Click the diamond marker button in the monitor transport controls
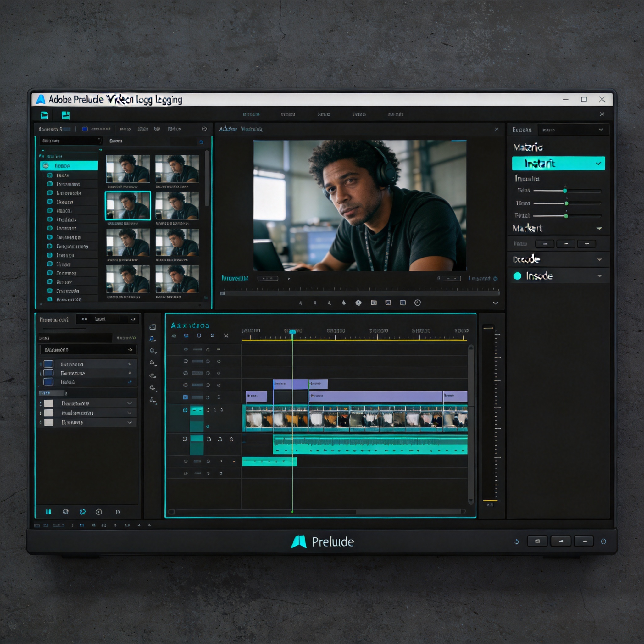 [x=358, y=303]
